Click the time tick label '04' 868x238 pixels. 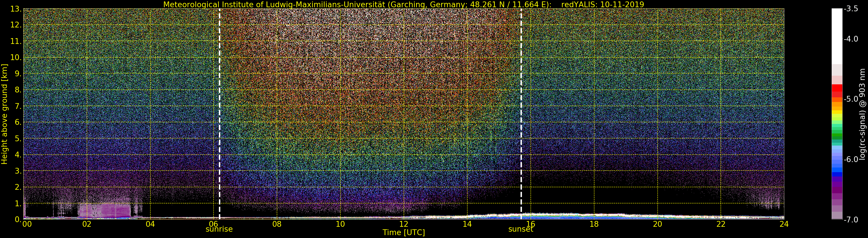tap(150, 224)
